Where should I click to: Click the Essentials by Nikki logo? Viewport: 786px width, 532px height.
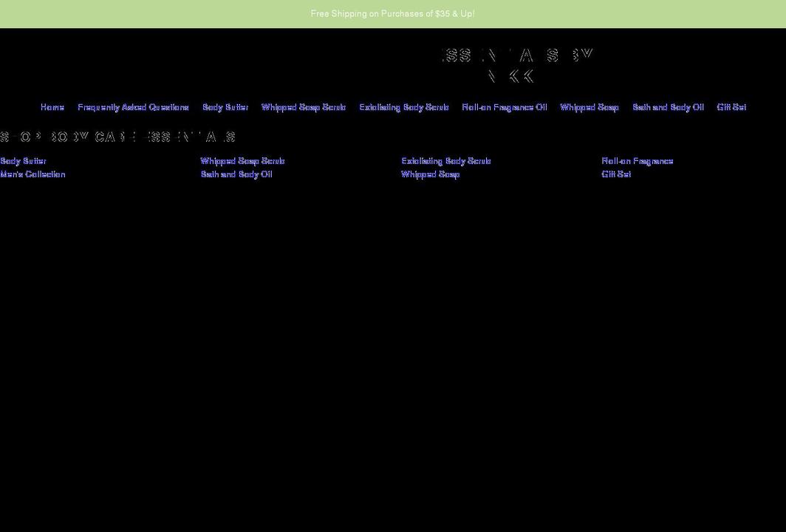516,65
